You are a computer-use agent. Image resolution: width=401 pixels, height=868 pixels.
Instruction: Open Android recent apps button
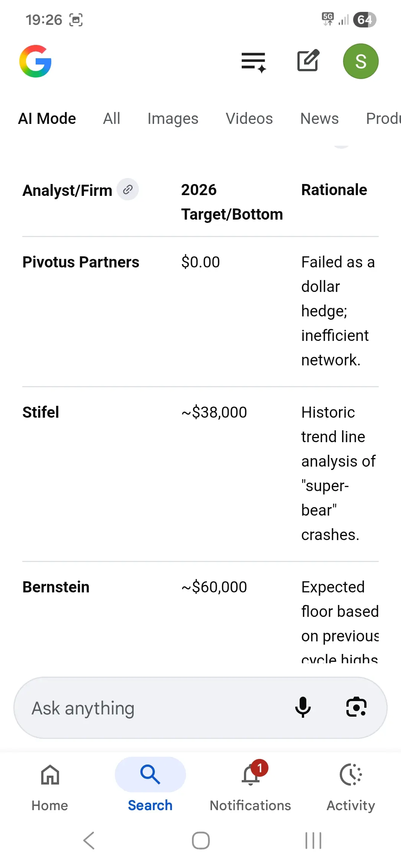(313, 841)
